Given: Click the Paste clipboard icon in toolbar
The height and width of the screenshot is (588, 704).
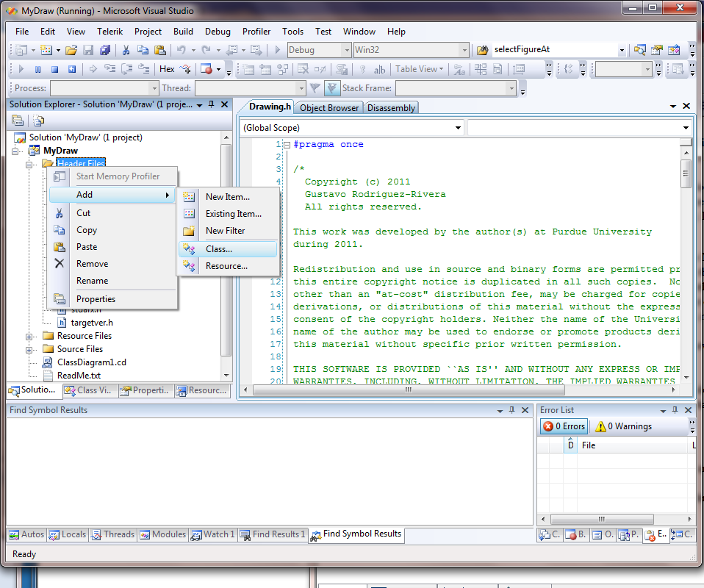Looking at the screenshot, I should pyautogui.click(x=160, y=50).
